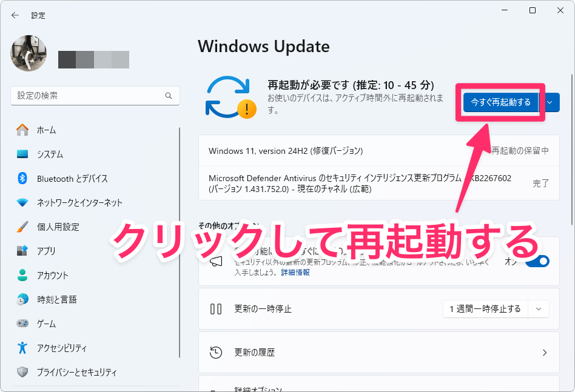The height and width of the screenshot is (392, 575).
Task: Click the search magnifier icon
Action: [169, 96]
